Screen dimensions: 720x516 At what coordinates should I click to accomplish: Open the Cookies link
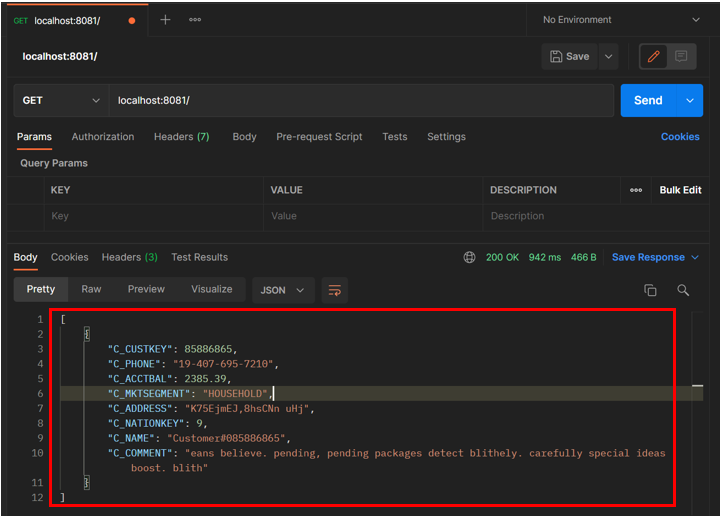680,137
